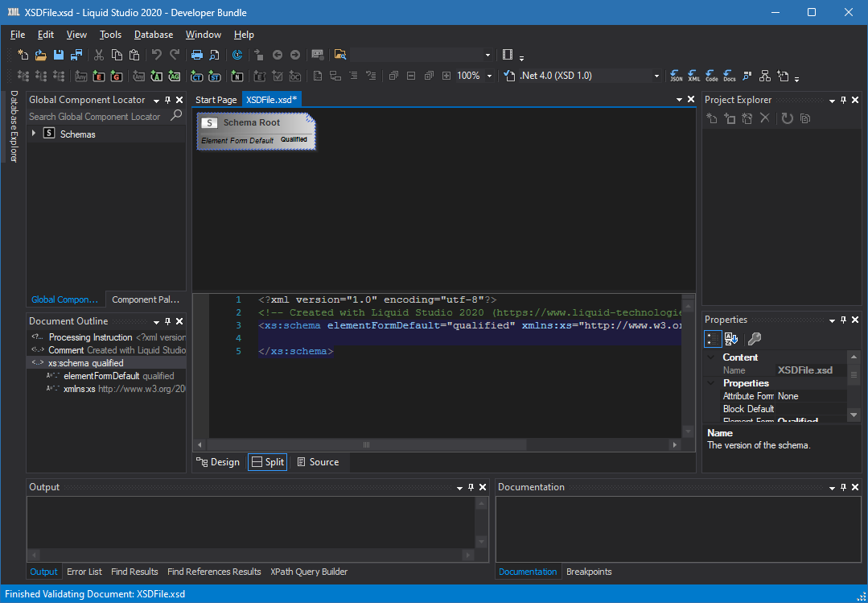
Task: Click the source editor horizontal scrollbar thumb
Action: (x=366, y=444)
